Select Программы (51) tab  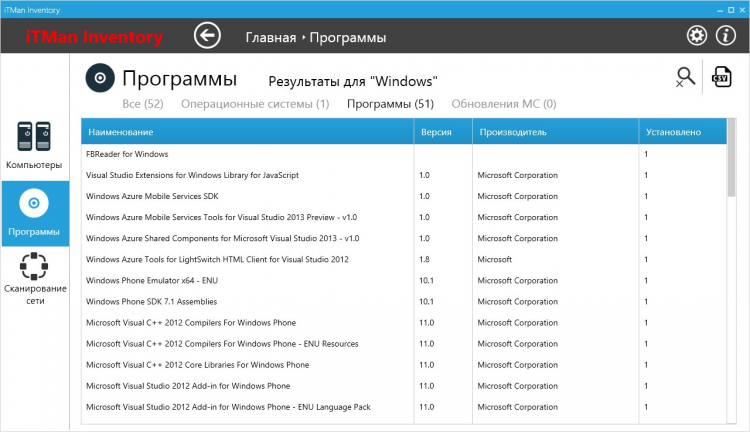click(390, 104)
